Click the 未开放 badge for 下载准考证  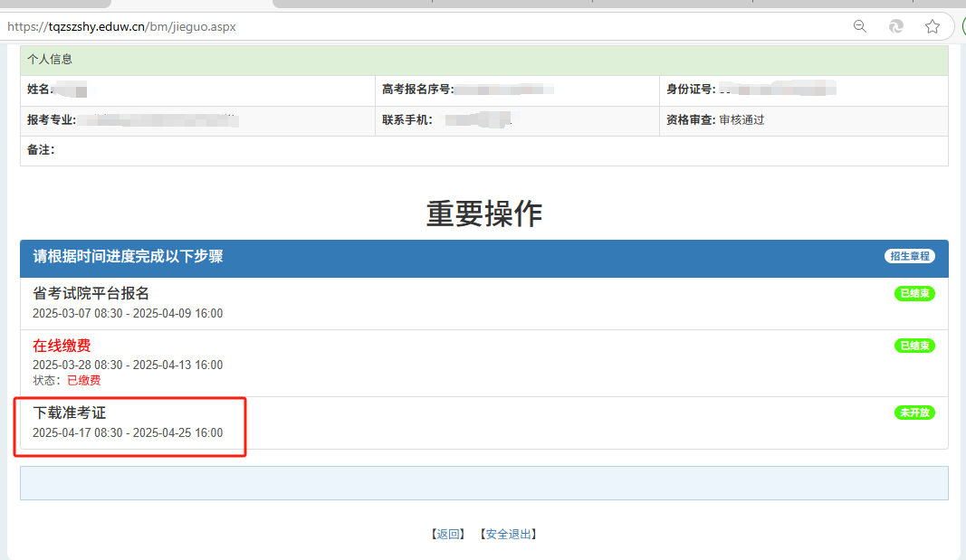click(x=914, y=413)
